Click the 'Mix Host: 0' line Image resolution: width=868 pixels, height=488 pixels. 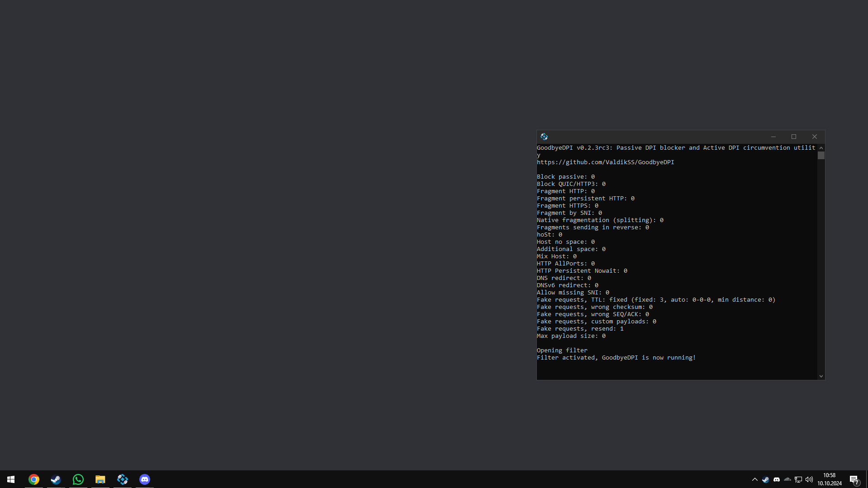click(x=557, y=256)
